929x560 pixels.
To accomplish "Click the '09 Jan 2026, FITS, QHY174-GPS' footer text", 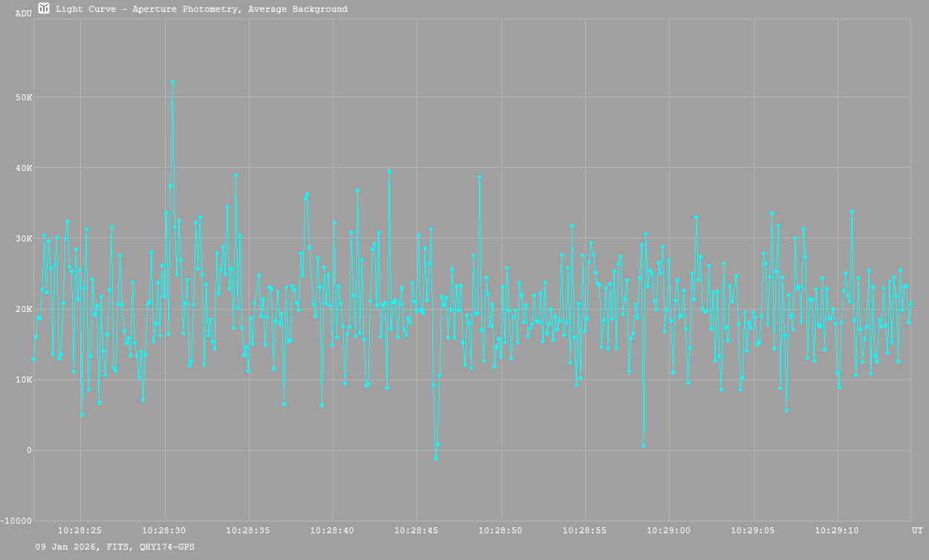I will point(115,547).
